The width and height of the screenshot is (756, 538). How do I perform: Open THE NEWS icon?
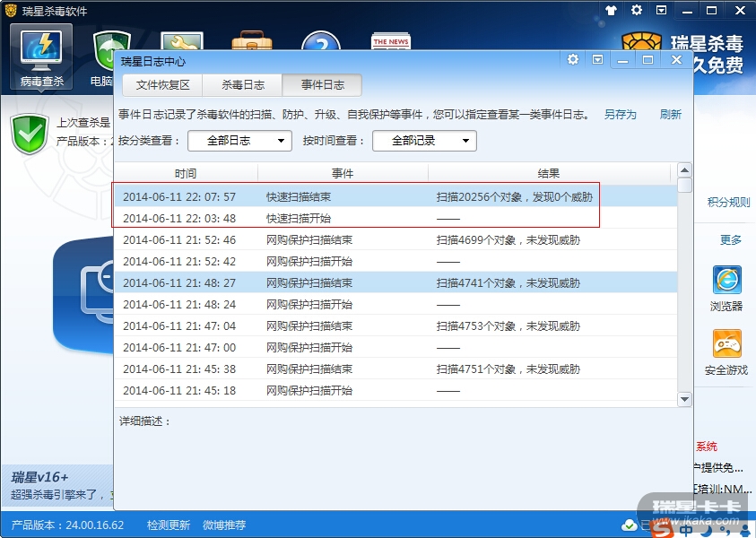(390, 41)
